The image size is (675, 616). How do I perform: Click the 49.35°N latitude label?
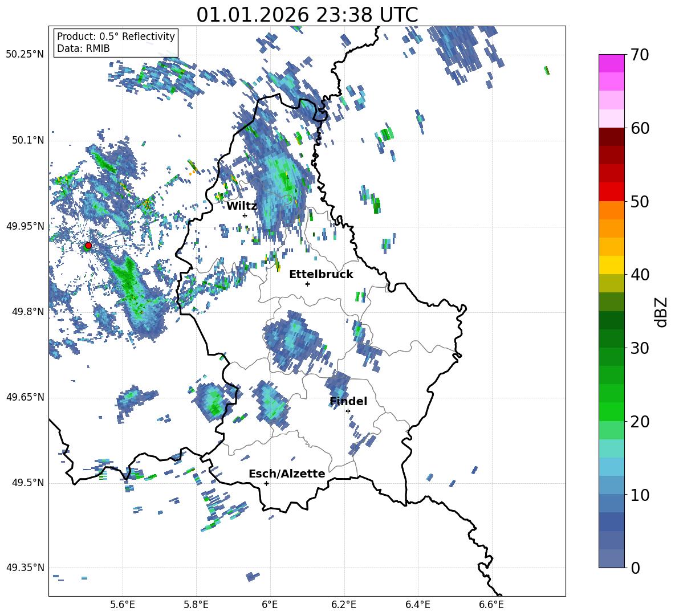pos(25,568)
